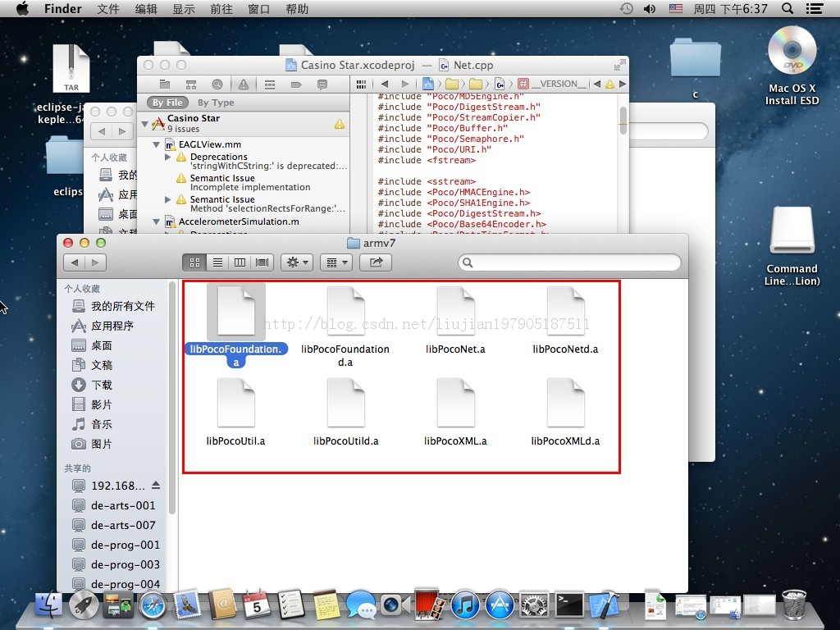
Task: Open the log navigator speech-bubble icon
Action: pos(322,84)
